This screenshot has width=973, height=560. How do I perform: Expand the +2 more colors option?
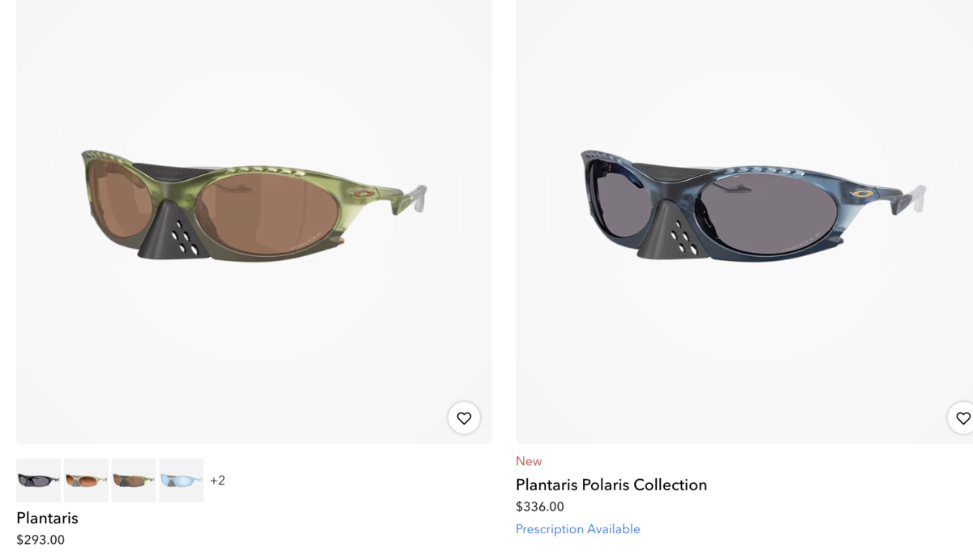pos(217,481)
